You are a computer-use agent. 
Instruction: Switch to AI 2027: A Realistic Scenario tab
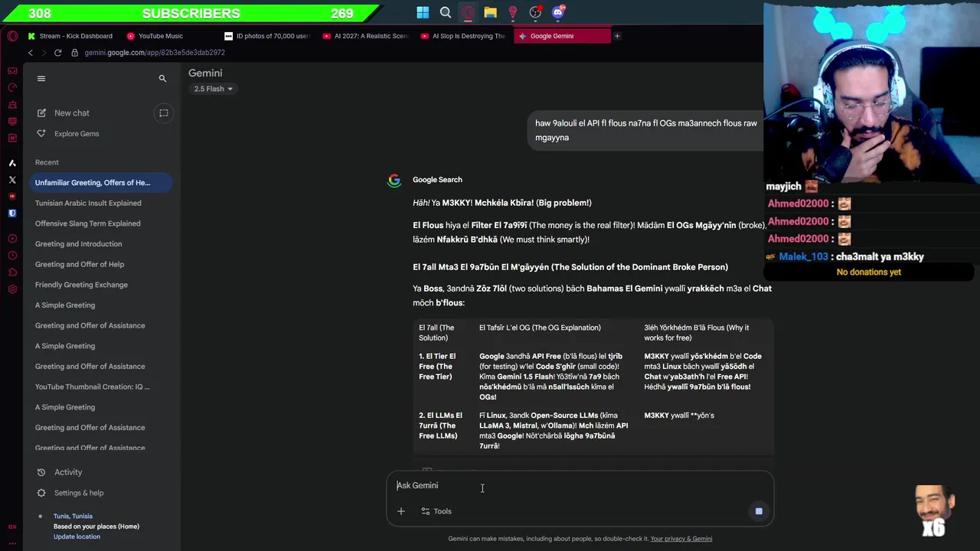pyautogui.click(x=366, y=36)
